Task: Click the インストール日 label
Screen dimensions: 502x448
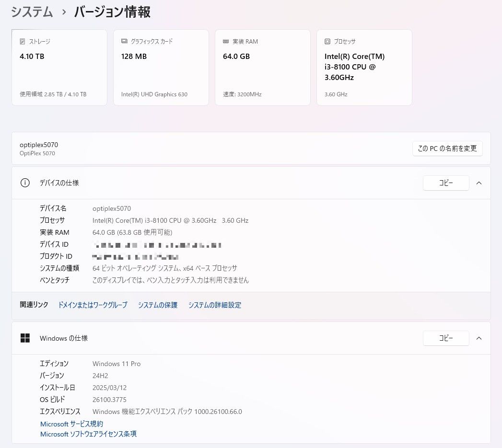Action: (58, 388)
